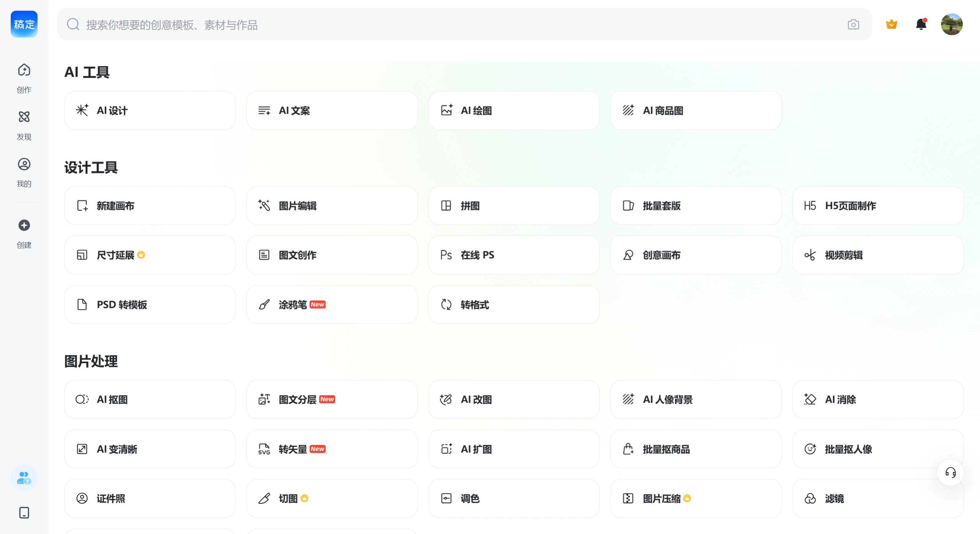Open your profile avatar picture
Screen dimensions: 980x534
[x=952, y=24]
